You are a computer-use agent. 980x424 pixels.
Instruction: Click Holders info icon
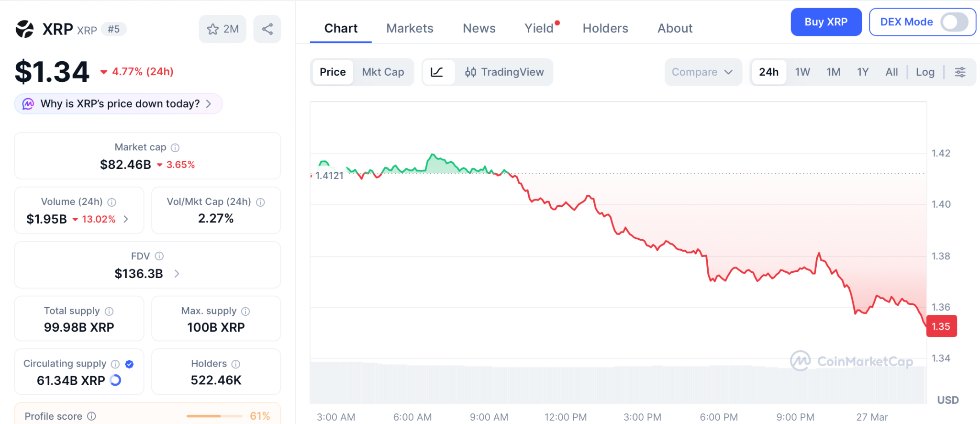point(236,364)
